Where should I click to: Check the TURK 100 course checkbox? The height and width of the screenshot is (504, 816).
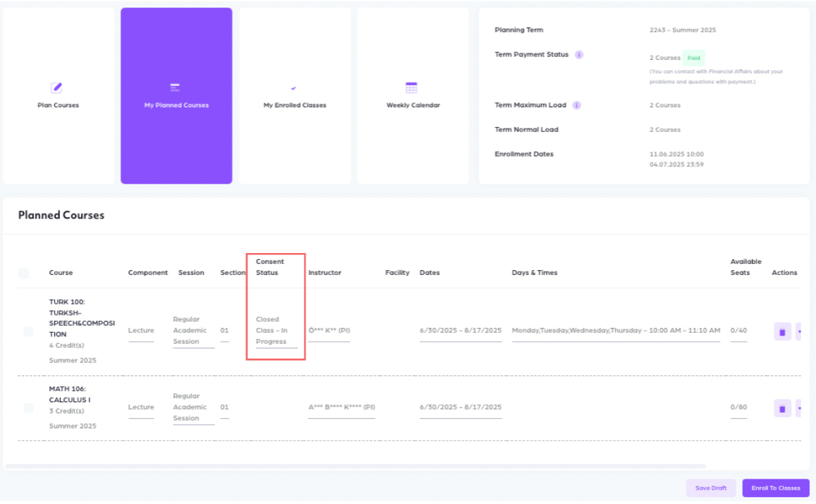pos(29,331)
